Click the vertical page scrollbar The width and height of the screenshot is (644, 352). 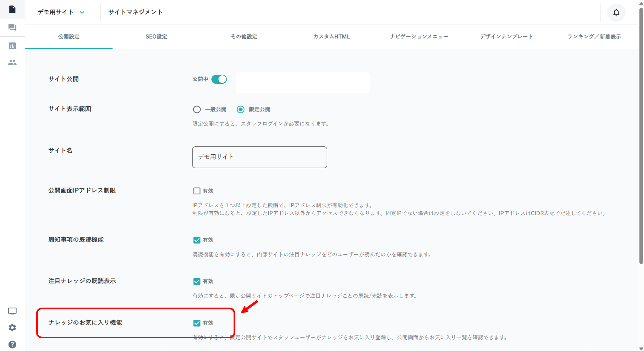(641, 136)
